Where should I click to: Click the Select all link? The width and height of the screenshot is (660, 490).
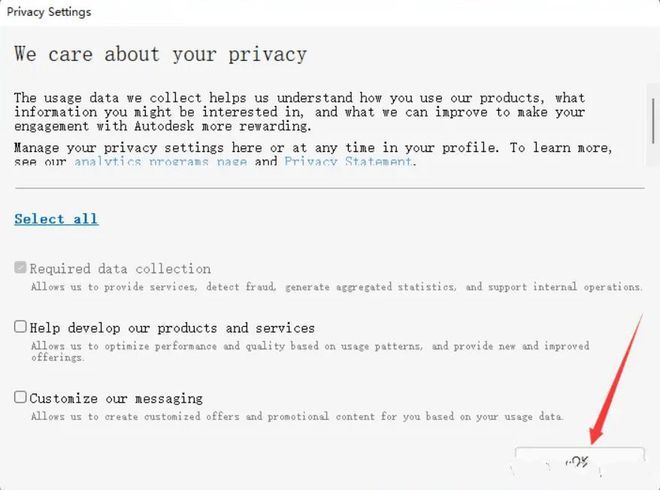point(56,219)
